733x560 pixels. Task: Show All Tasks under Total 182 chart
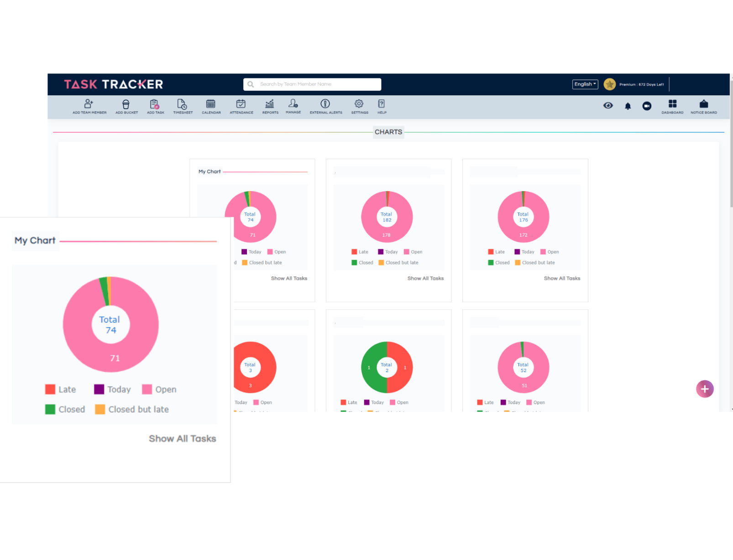(x=425, y=278)
